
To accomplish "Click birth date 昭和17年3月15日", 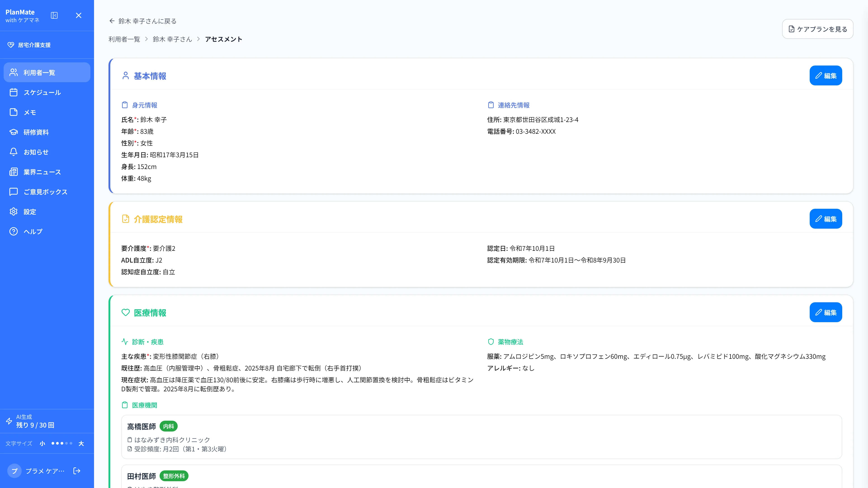I will (x=174, y=155).
